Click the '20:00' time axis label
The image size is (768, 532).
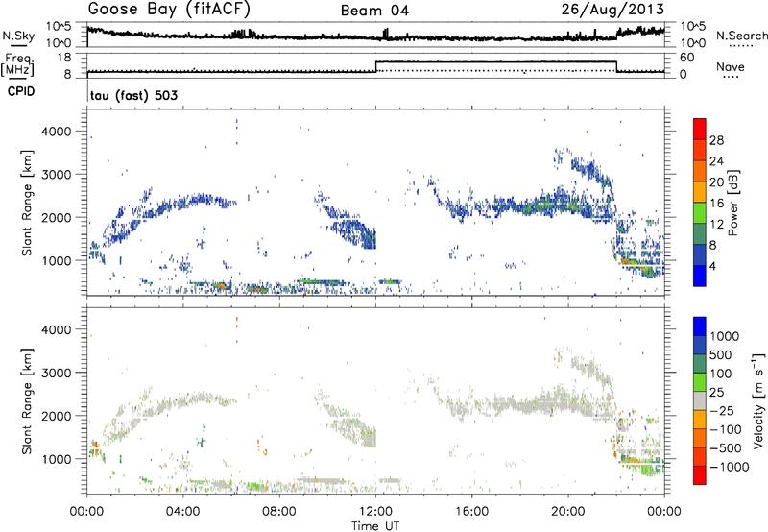(568, 512)
